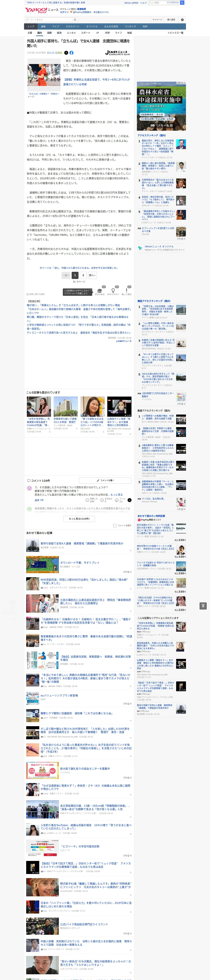Open article NHK党副党首 溶かしました
The image size is (210, 980).
coord(84,581)
